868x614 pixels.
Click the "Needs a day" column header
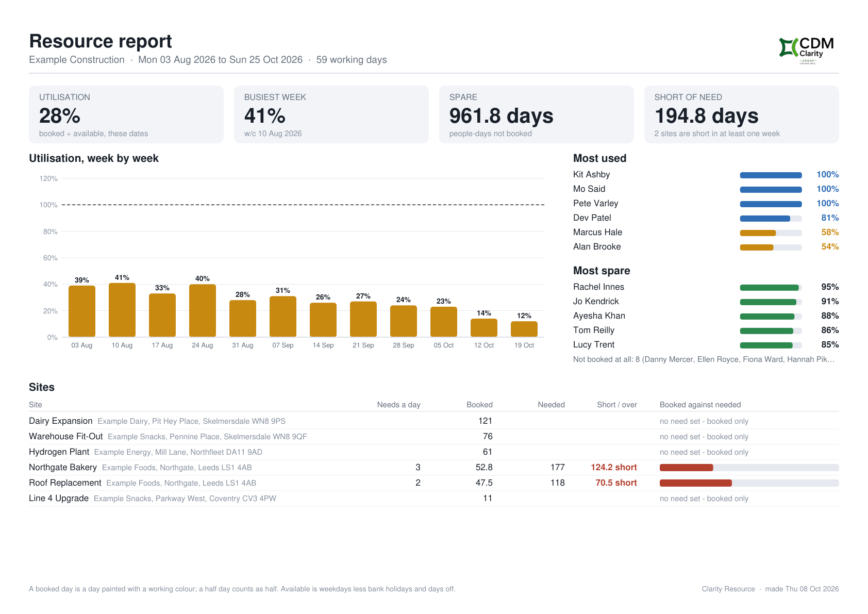[399, 405]
